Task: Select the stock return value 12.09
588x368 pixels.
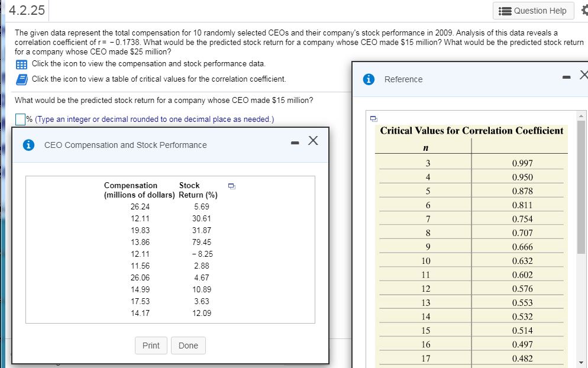Action: click(x=202, y=313)
